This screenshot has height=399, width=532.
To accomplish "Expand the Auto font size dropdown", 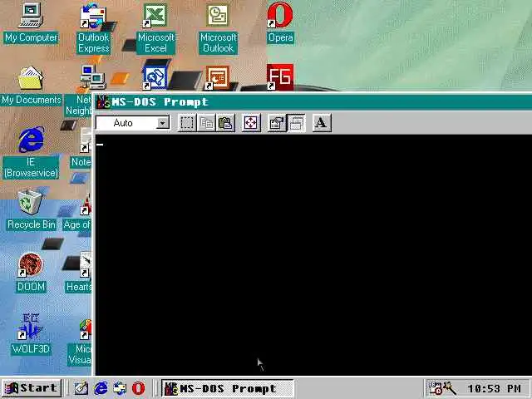I will [x=163, y=123].
